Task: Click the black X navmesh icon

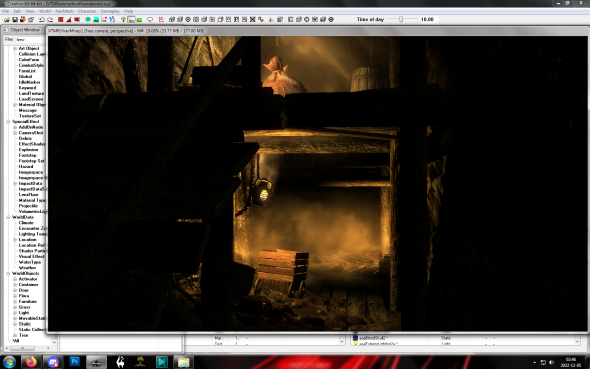Action: [x=252, y=19]
